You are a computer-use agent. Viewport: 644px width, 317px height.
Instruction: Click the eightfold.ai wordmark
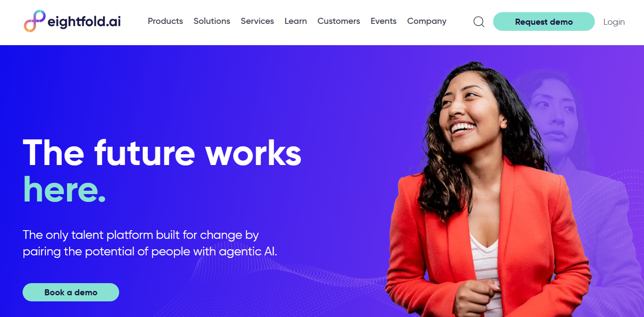(x=84, y=22)
